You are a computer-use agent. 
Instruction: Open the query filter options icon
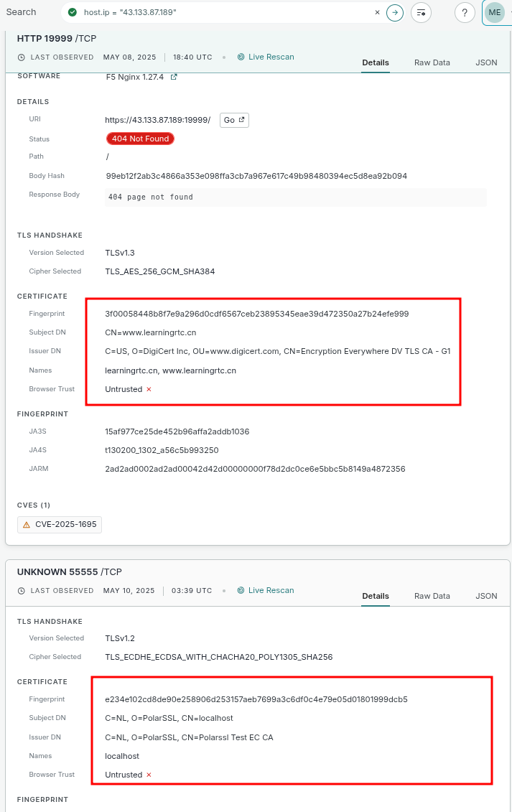point(422,13)
